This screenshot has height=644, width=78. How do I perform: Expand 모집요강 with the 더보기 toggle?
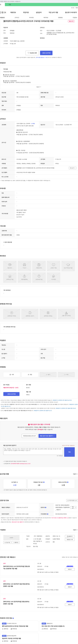[x=39, y=87]
